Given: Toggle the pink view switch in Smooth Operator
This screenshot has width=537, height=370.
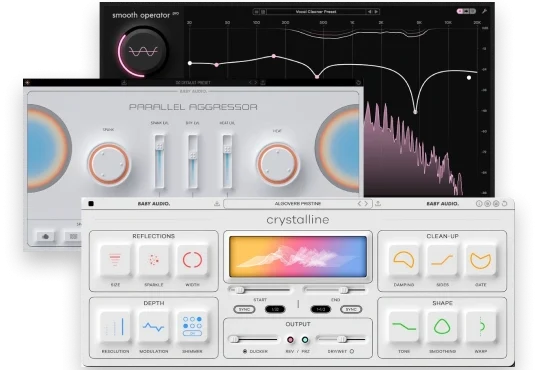Looking at the screenshot, I should pos(460,11).
